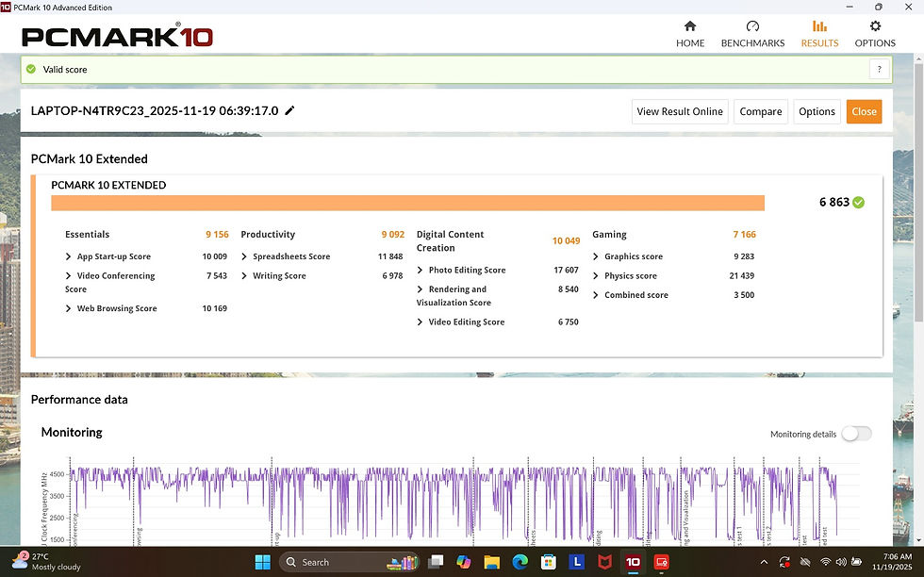
Task: Click the overall score 6 863
Action: point(833,202)
